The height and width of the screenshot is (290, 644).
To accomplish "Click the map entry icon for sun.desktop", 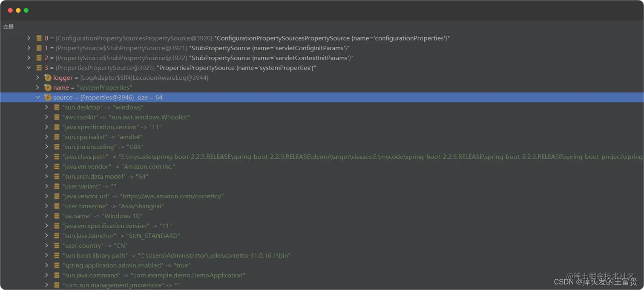I will pyautogui.click(x=57, y=107).
